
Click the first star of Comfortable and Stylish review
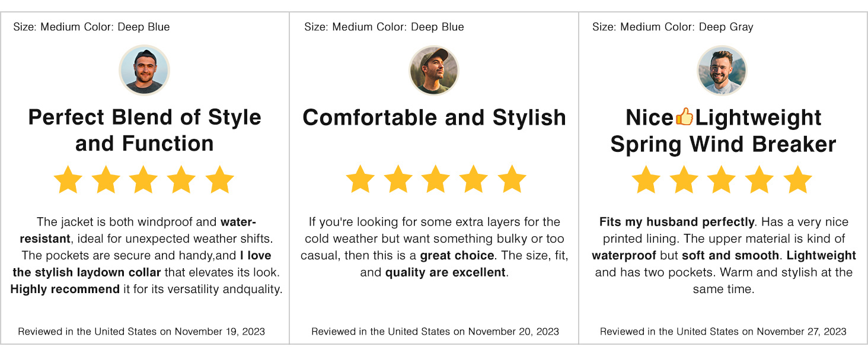point(360,179)
